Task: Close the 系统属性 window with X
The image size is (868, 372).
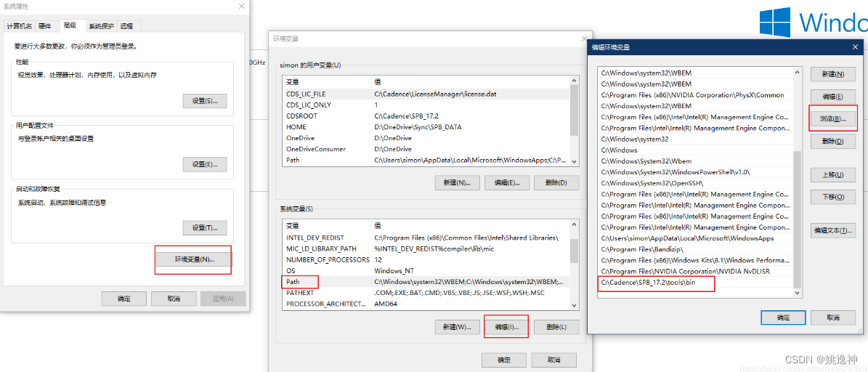Action: [x=241, y=6]
